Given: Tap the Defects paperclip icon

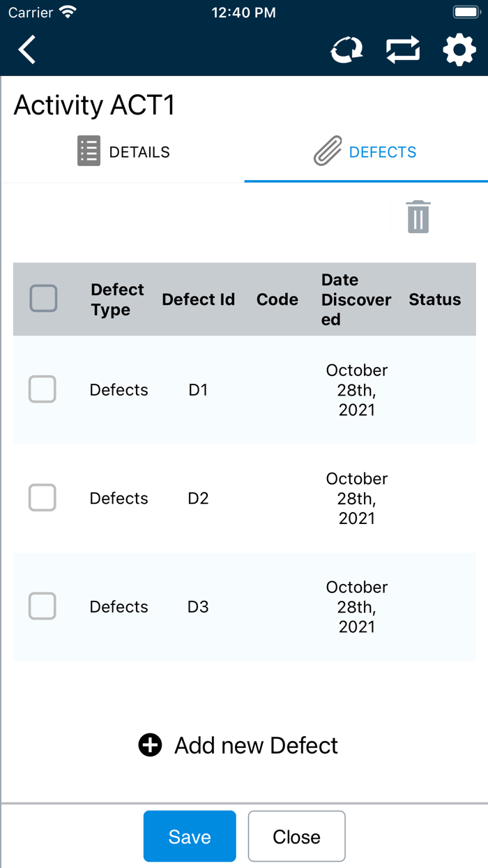Looking at the screenshot, I should pos(328,151).
